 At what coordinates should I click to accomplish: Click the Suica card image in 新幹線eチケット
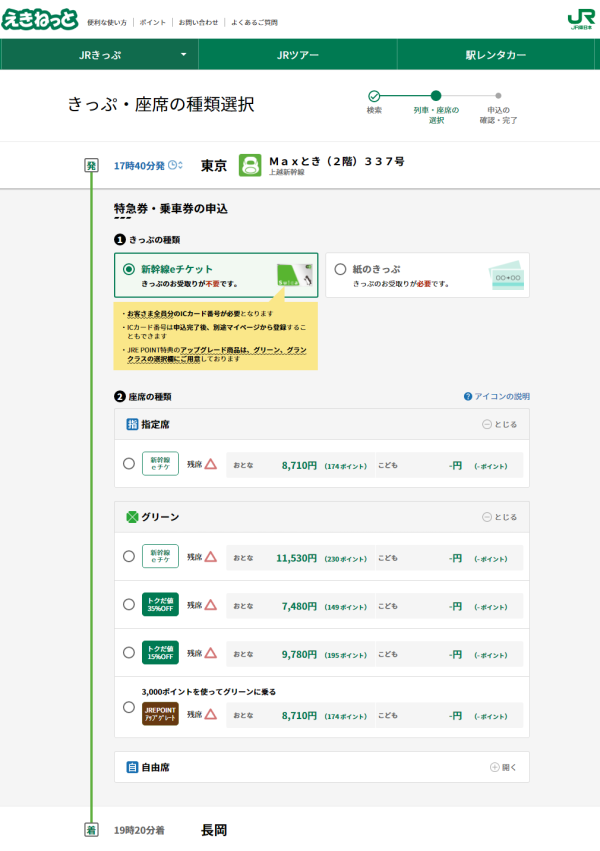point(295,275)
